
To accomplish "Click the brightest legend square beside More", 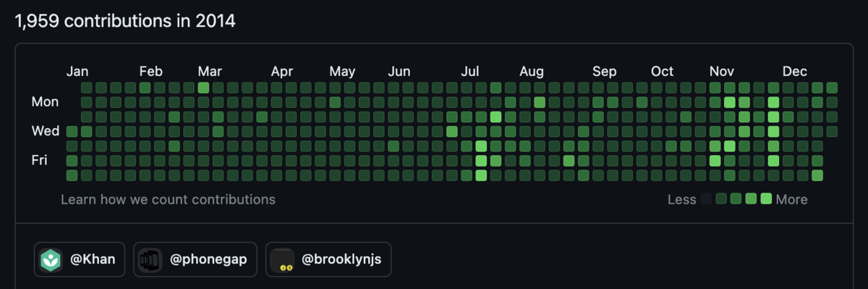I will point(766,199).
